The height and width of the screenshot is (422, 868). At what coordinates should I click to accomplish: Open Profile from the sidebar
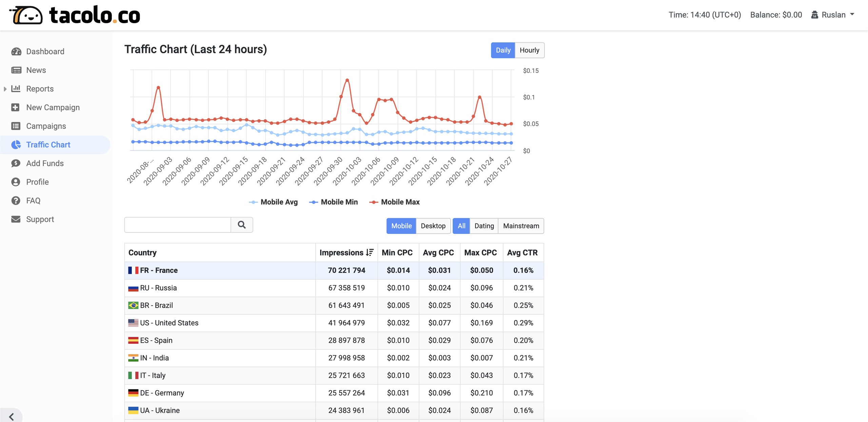point(37,182)
